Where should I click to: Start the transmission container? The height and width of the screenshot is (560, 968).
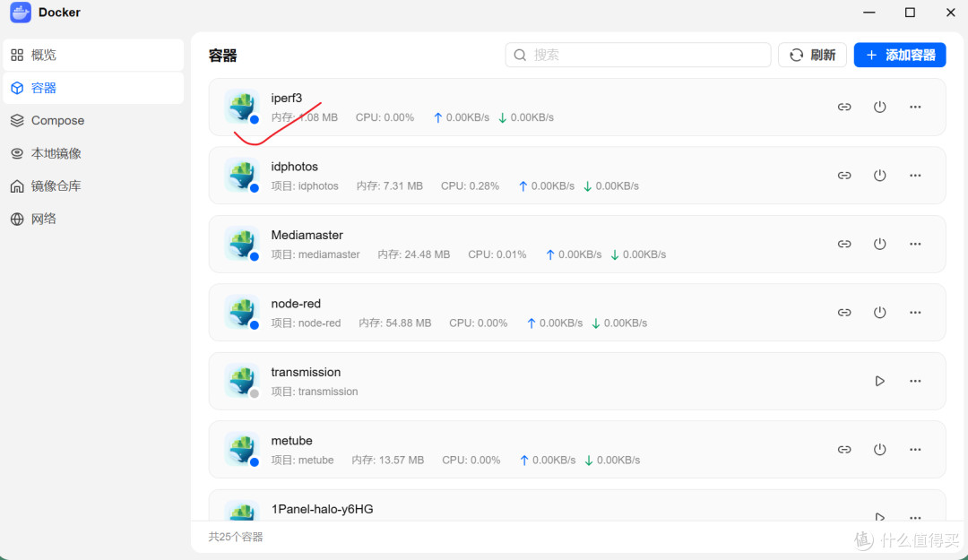point(880,381)
